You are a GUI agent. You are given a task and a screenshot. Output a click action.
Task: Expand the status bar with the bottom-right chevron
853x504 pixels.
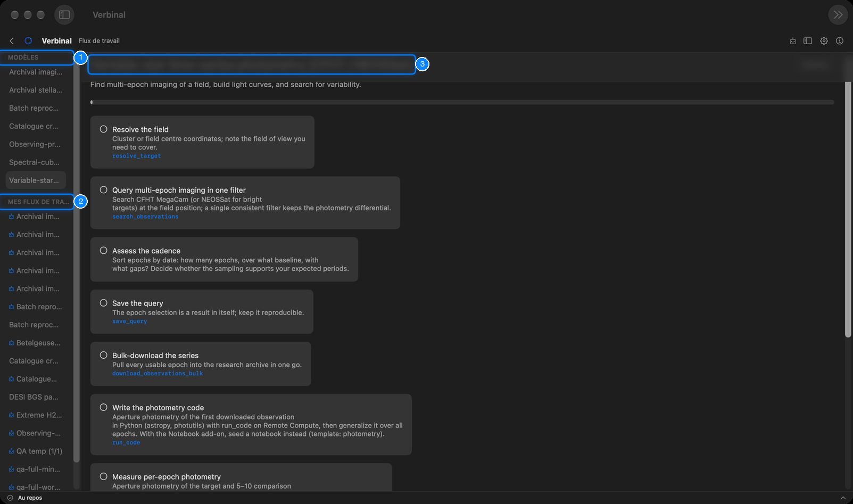click(843, 498)
